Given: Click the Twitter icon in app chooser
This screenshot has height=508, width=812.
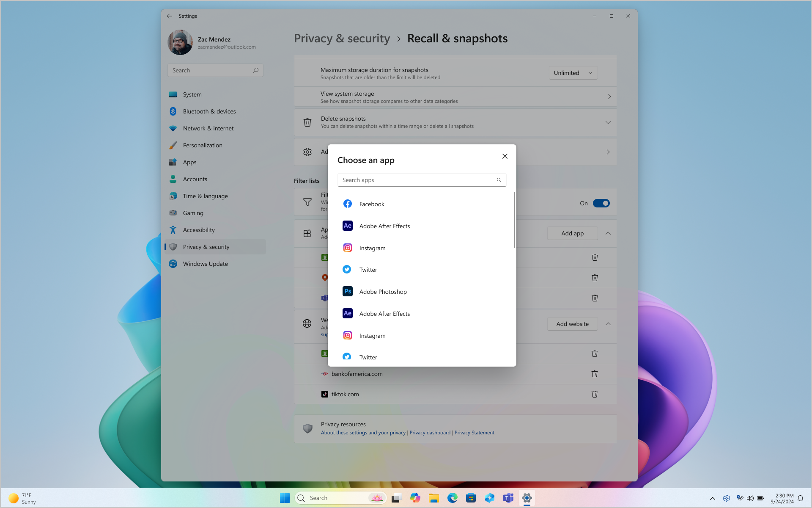Looking at the screenshot, I should pos(347,270).
